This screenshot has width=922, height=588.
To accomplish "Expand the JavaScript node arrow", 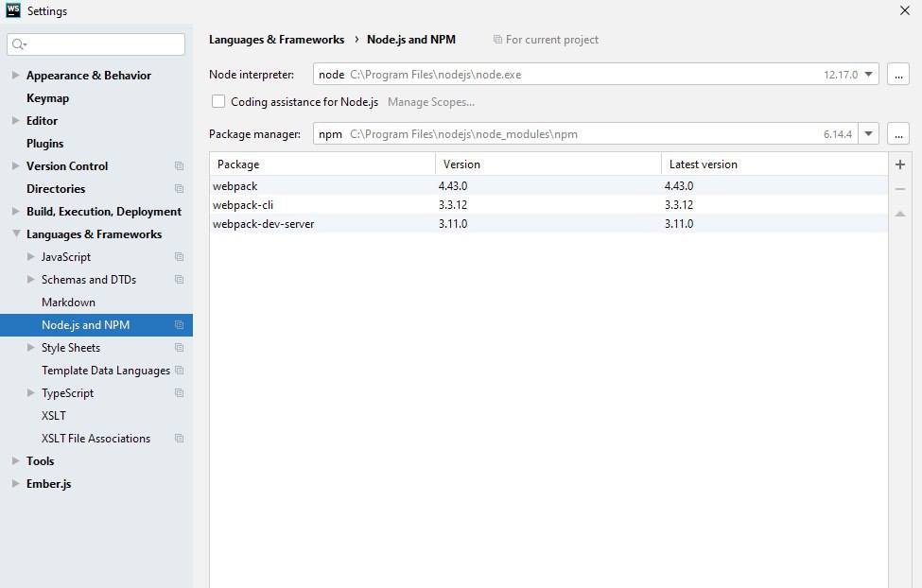I will (x=31, y=257).
